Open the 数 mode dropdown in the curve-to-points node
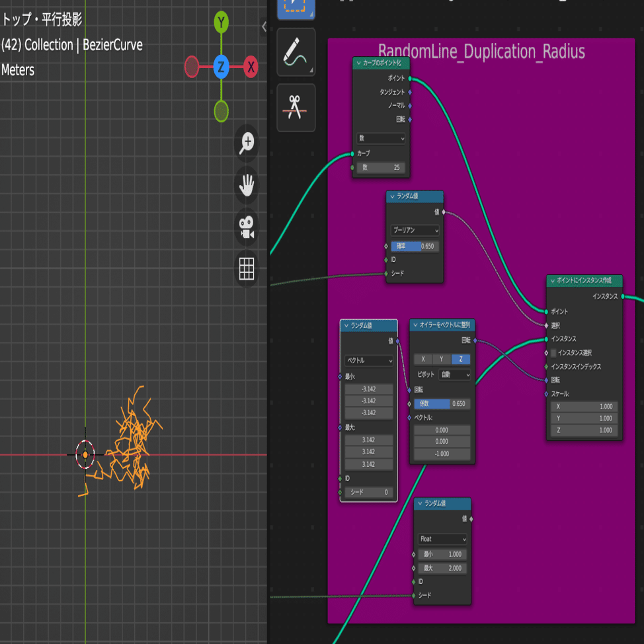The width and height of the screenshot is (644, 644). tap(381, 138)
